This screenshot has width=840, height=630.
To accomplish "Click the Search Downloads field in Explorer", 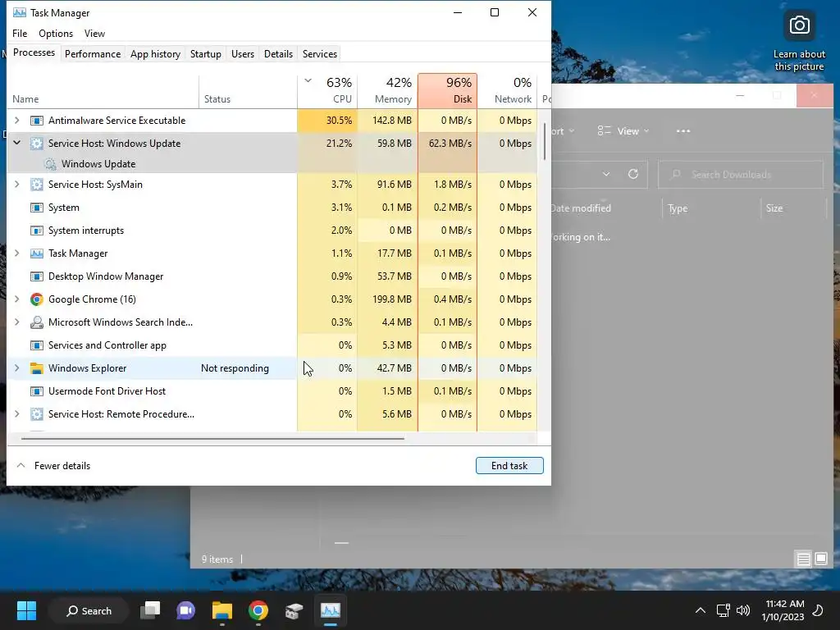I will (741, 174).
